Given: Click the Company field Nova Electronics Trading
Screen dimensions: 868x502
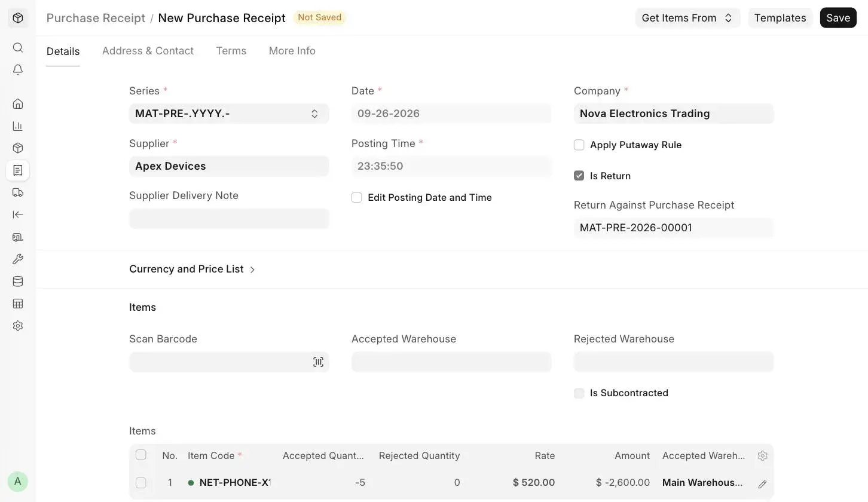Looking at the screenshot, I should pos(674,114).
